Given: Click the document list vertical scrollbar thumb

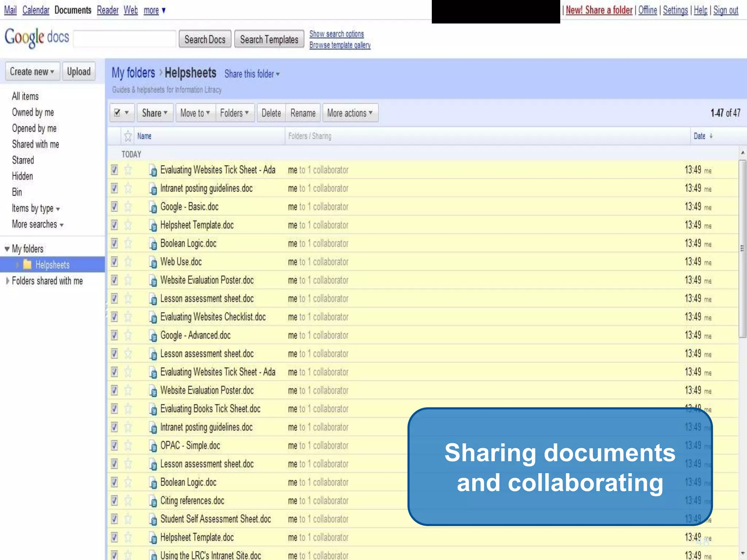Looking at the screenshot, I should 743,249.
